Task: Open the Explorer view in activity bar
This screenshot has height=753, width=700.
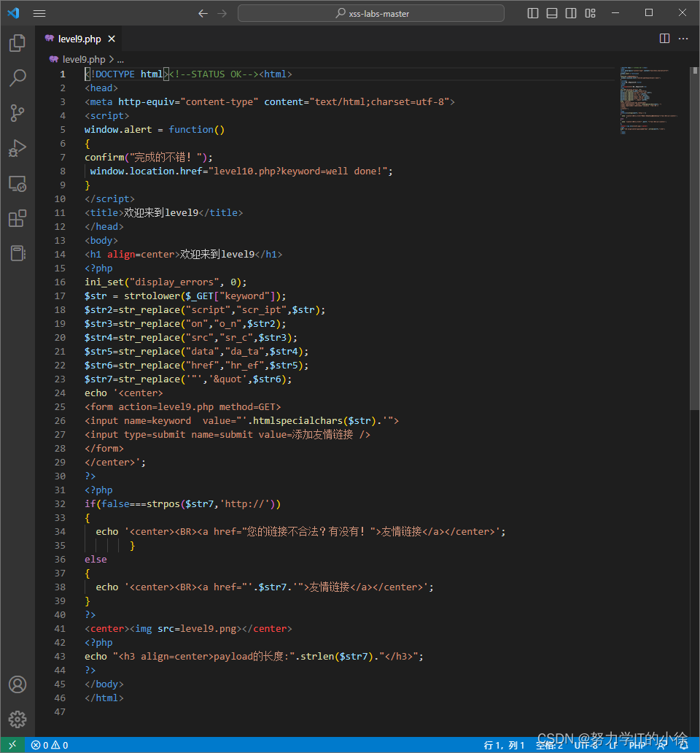Action: (17, 43)
